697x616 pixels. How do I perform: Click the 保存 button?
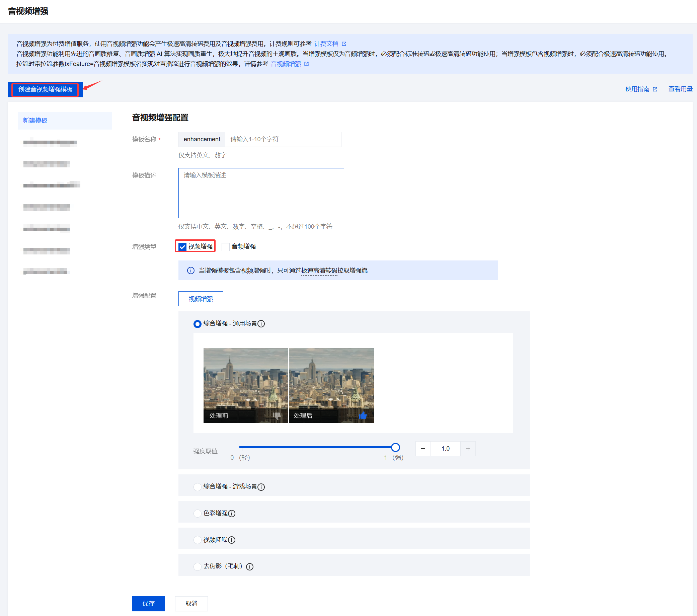(x=148, y=603)
